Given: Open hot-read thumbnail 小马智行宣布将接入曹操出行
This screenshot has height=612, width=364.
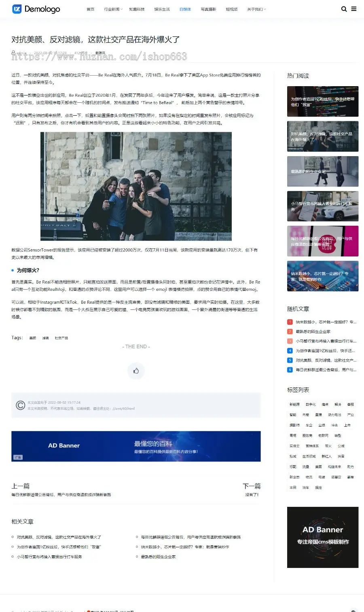Looking at the screenshot, I should point(323,206).
